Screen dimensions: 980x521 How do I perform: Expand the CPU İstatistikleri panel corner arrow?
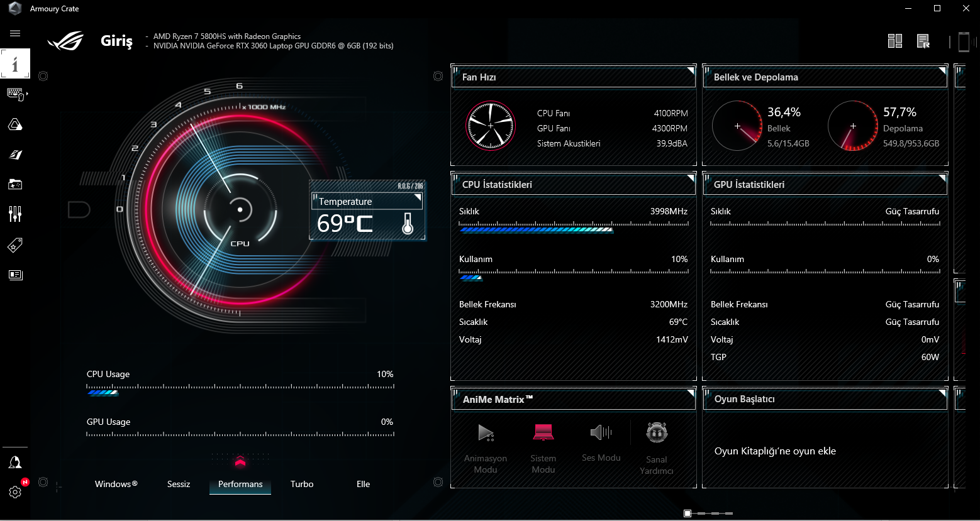point(691,178)
